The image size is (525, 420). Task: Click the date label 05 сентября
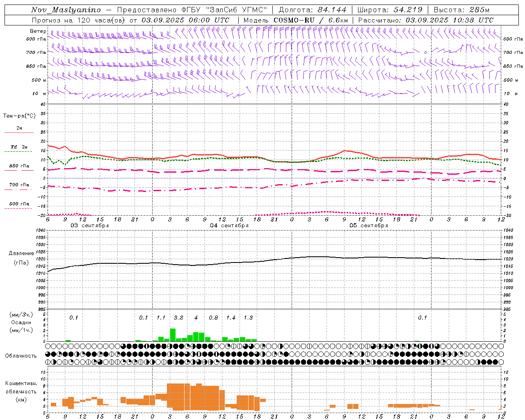(369, 226)
